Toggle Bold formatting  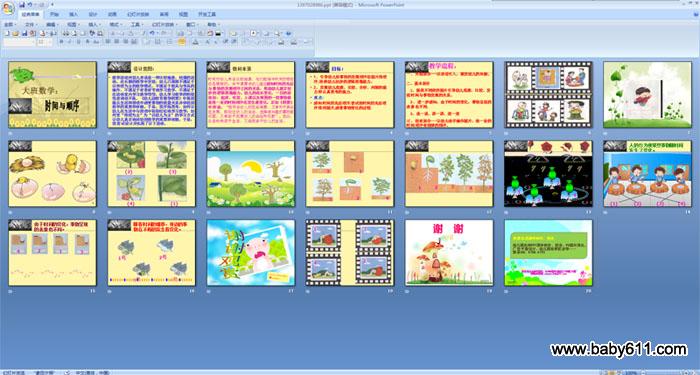[x=62, y=42]
